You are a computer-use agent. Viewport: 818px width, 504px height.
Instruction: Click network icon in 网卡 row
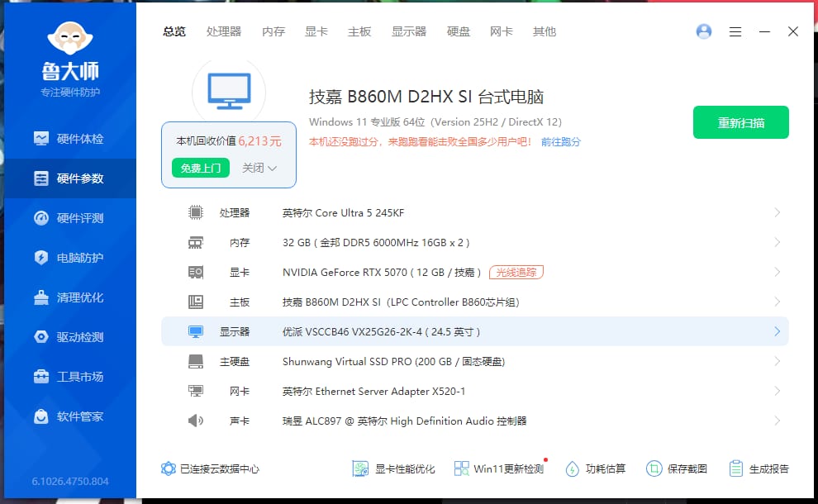point(196,392)
